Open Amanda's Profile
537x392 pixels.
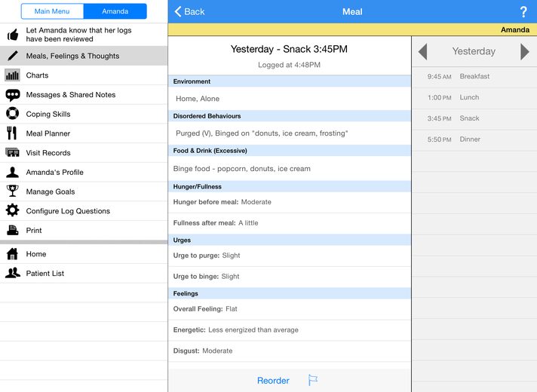pyautogui.click(x=84, y=172)
